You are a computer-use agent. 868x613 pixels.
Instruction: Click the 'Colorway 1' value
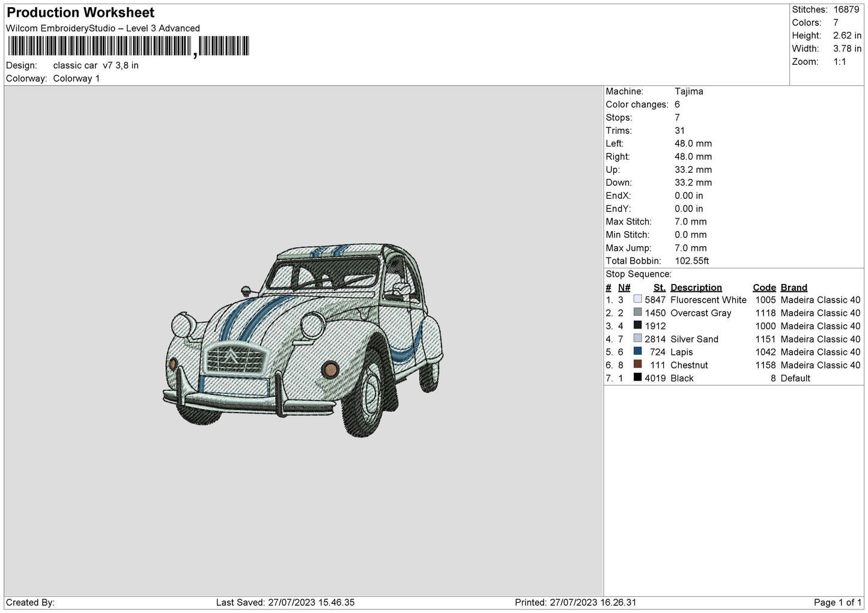click(76, 79)
